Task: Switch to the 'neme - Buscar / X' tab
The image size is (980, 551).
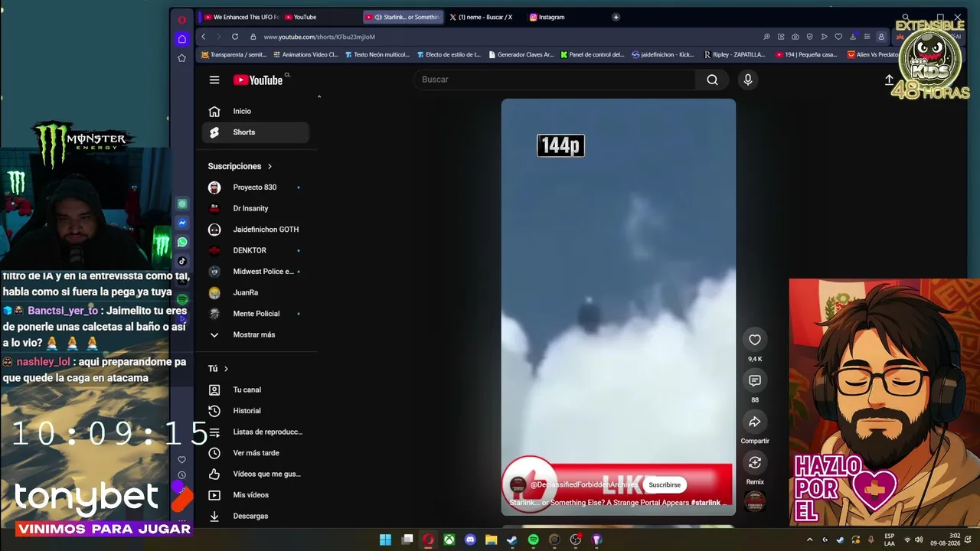Action: pyautogui.click(x=485, y=17)
